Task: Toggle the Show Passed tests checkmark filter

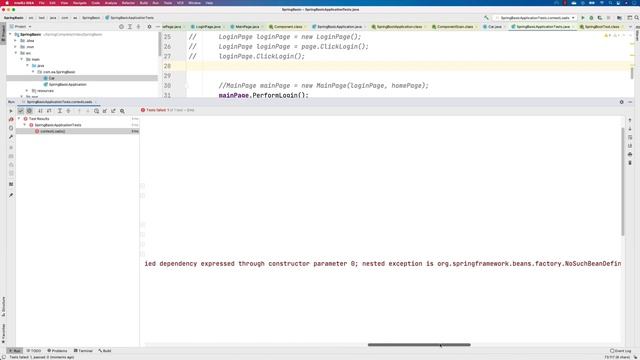Action: pos(21,111)
